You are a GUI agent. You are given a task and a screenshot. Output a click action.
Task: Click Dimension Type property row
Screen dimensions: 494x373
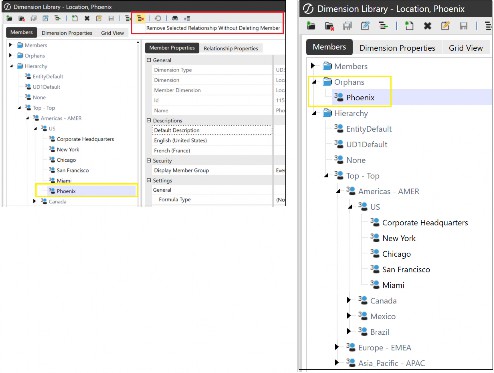[x=212, y=70]
